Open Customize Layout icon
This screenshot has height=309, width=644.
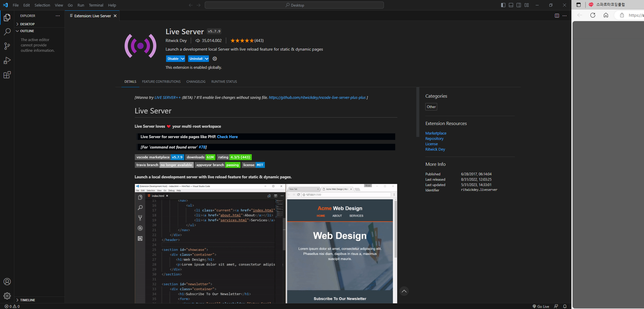click(x=527, y=5)
